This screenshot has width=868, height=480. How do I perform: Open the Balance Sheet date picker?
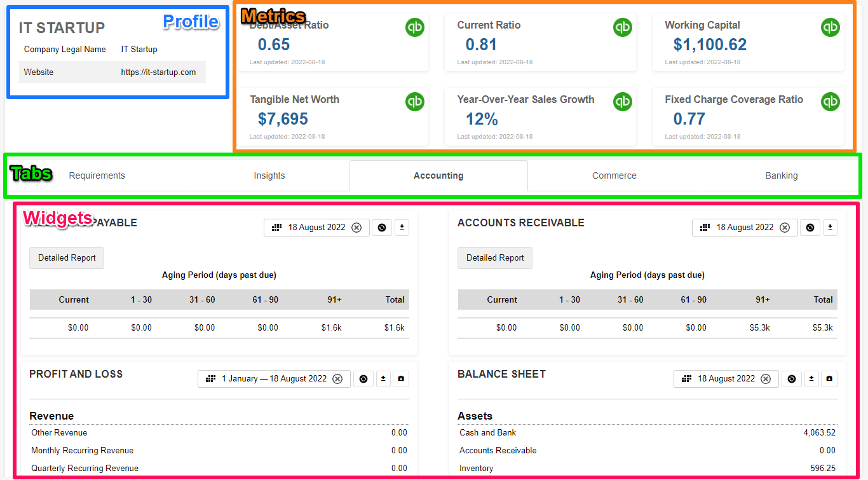click(x=719, y=379)
